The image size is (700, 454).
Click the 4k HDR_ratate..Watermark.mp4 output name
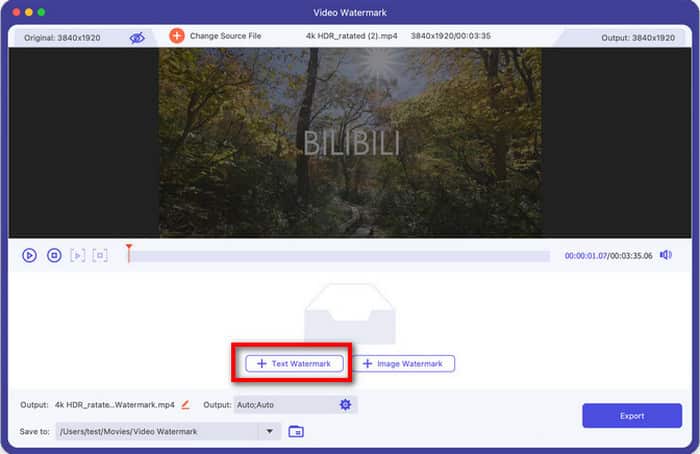pyautogui.click(x=115, y=405)
